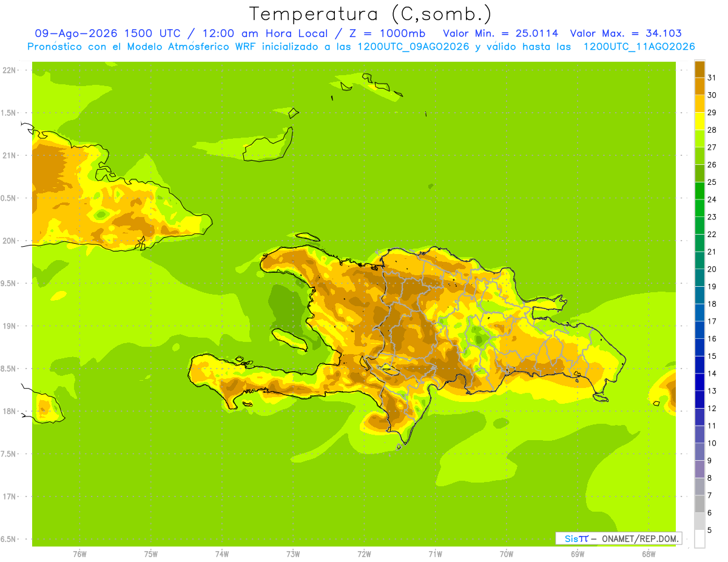Image resolution: width=728 pixels, height=562 pixels.
Task: Click the latitude label "20N"
Action: tap(9, 241)
